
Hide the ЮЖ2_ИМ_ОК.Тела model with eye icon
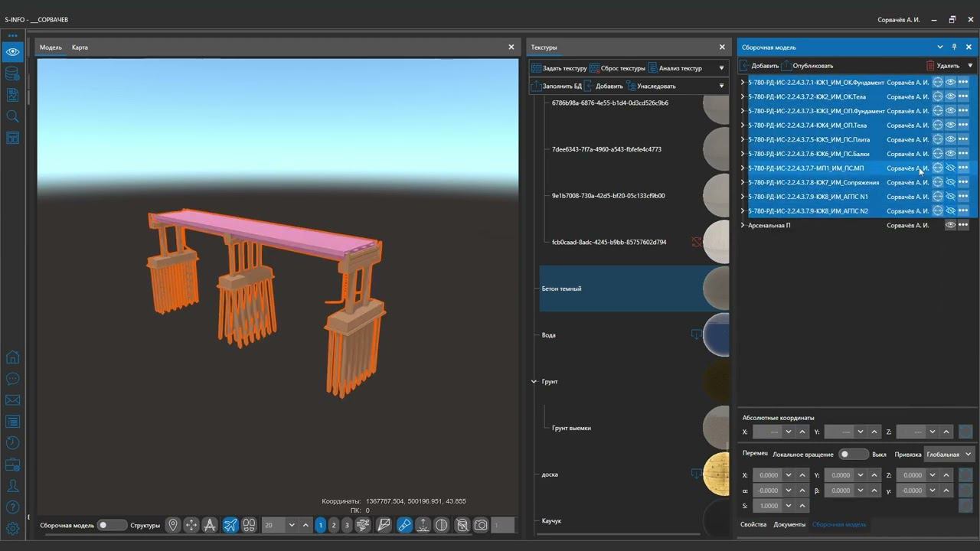pos(950,96)
